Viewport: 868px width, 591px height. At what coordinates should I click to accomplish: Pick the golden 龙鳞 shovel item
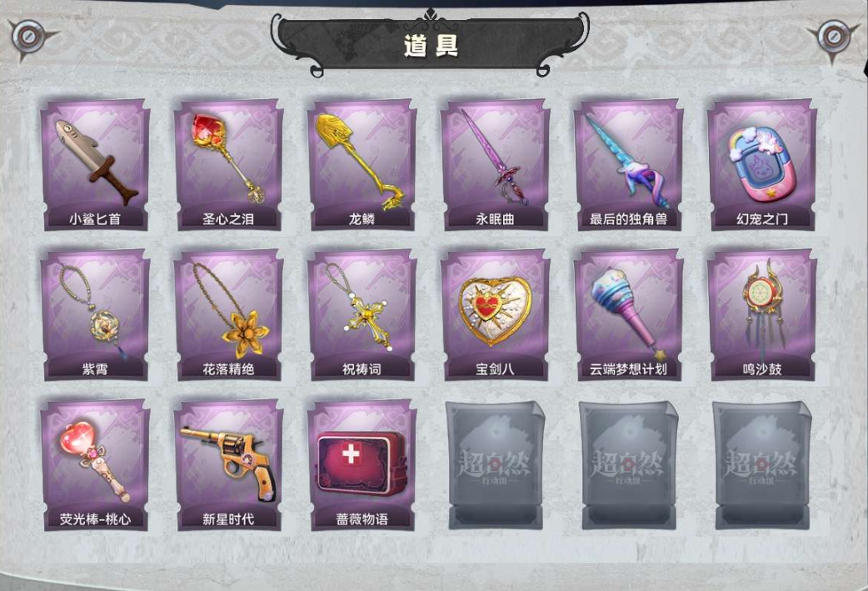tap(362, 164)
